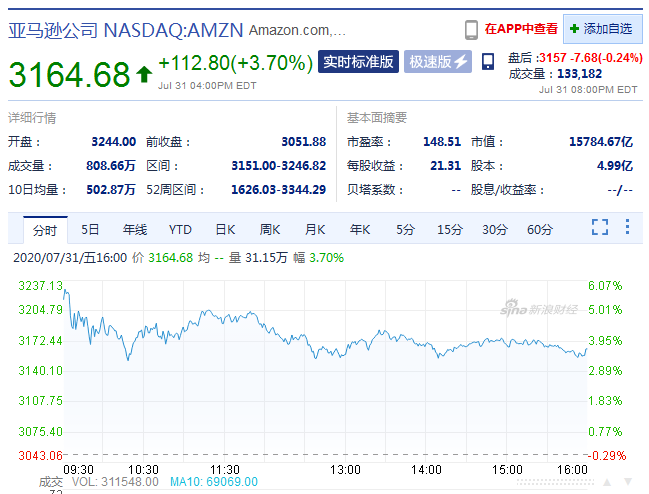Viewport: 649px width, 494px height.
Task: Click the chart at 13:00 time marker
Action: coord(345,470)
